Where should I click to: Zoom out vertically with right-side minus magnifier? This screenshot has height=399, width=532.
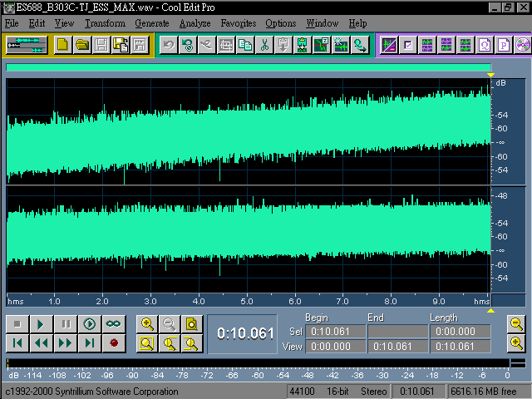point(516,324)
